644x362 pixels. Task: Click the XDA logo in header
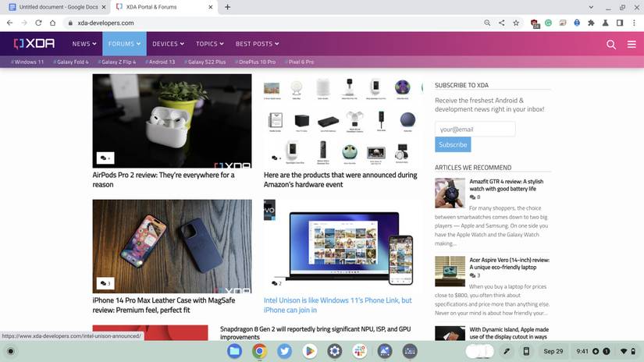click(x=34, y=44)
